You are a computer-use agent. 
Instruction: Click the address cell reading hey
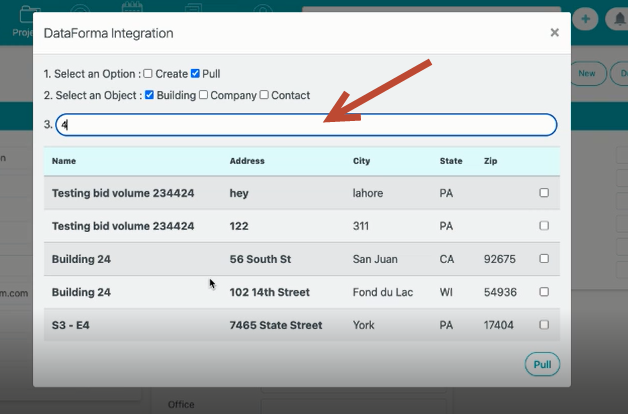(x=239, y=193)
